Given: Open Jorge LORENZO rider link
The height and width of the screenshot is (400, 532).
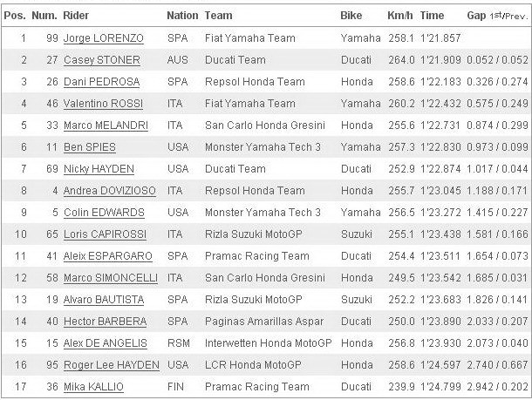Looking at the screenshot, I should click(104, 38).
